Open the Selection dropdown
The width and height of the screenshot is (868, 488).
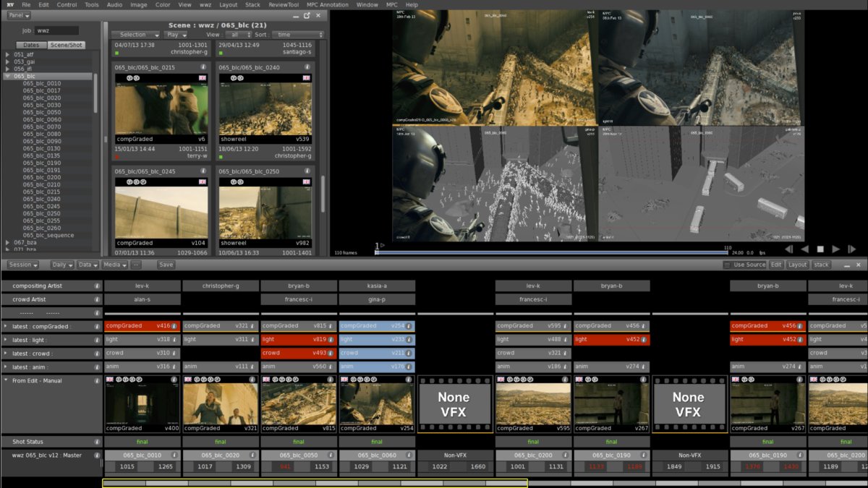[135, 35]
